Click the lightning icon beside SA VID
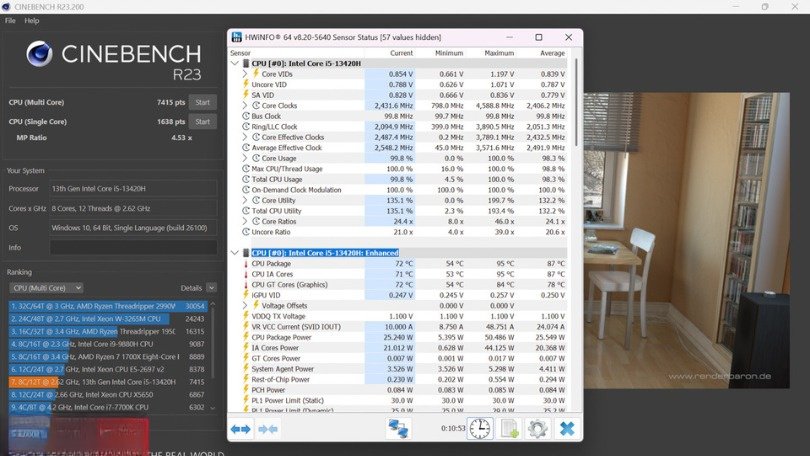The image size is (810, 456). [246, 95]
